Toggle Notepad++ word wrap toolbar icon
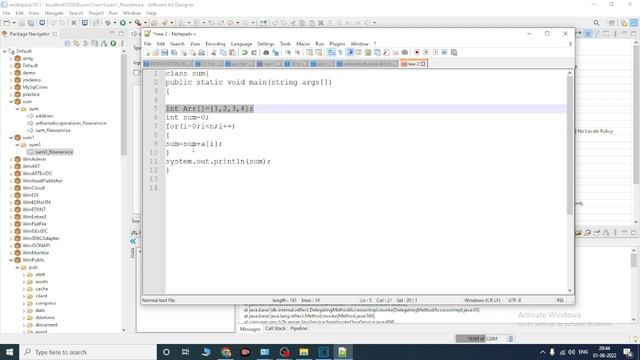The width and height of the screenshot is (640, 360). coord(331,52)
